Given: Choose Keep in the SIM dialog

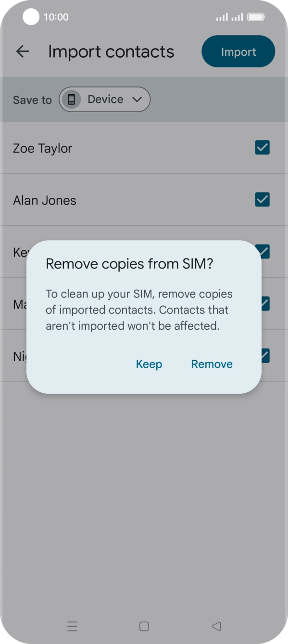Looking at the screenshot, I should 149,364.
